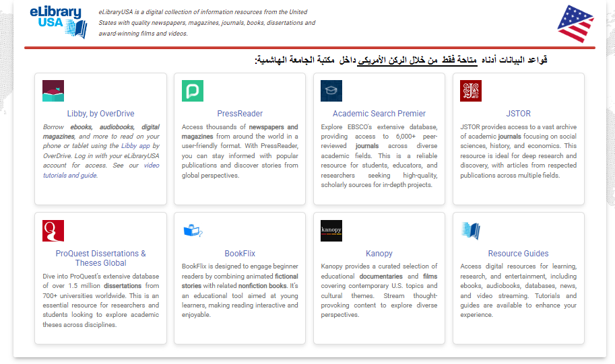615x364 pixels.
Task: Click the Academic Search Premier graduation cap icon
Action: 331,91
